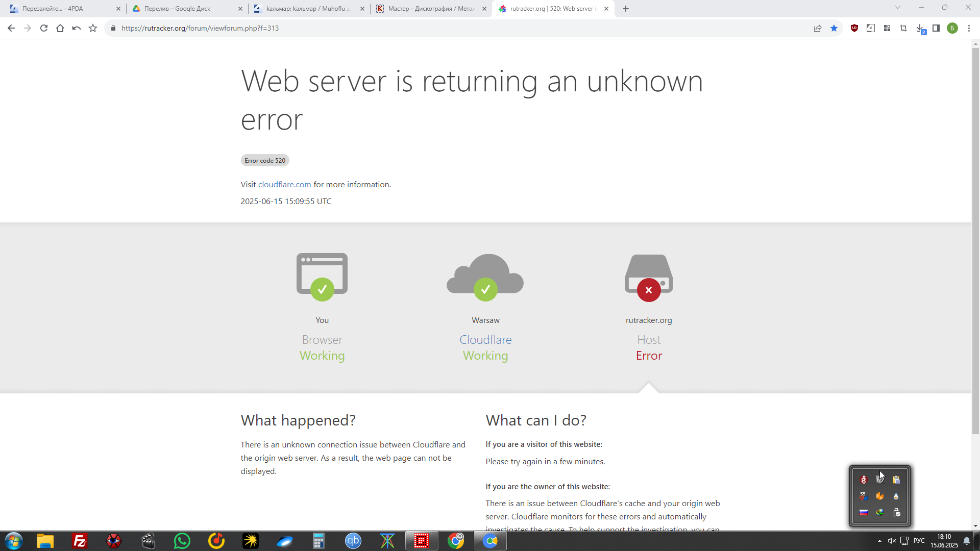Unmute the system volume icon
This screenshot has height=551, width=980.
tap(892, 541)
